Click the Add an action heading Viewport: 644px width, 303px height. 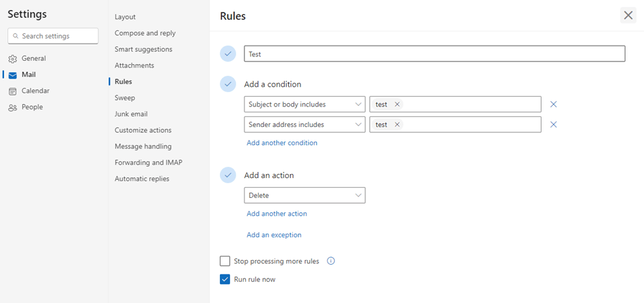pyautogui.click(x=269, y=175)
